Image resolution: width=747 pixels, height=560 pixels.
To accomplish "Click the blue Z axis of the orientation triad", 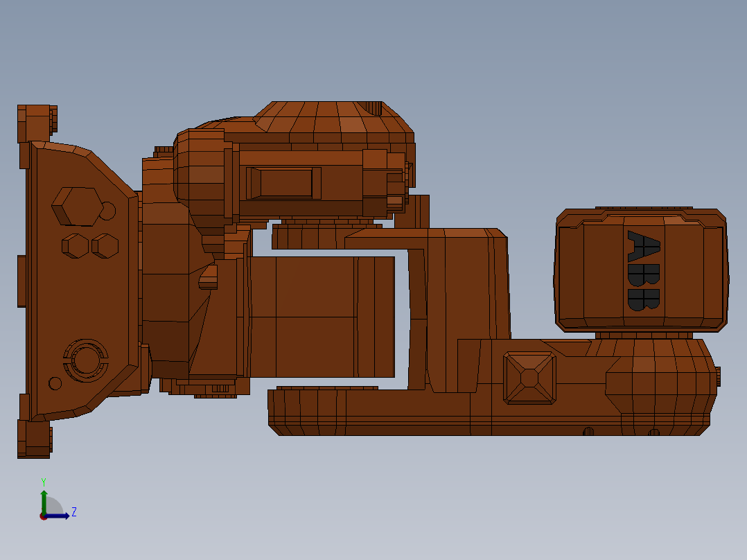I will click(x=57, y=516).
